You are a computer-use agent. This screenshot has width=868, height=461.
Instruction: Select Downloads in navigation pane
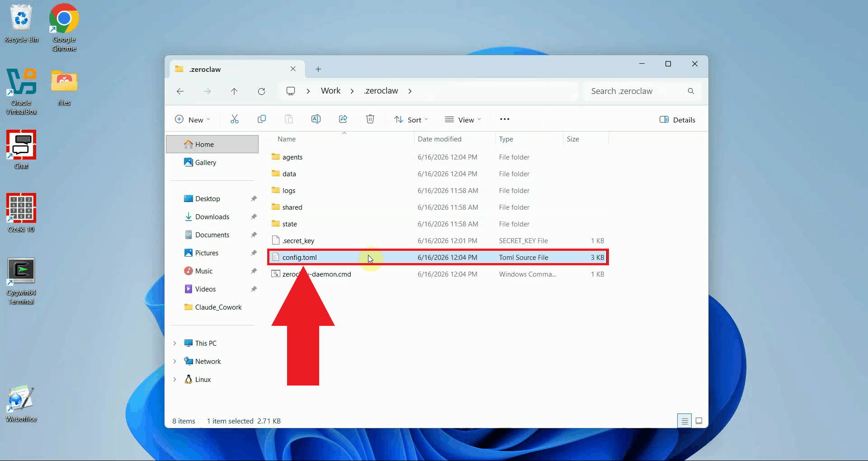coord(212,217)
